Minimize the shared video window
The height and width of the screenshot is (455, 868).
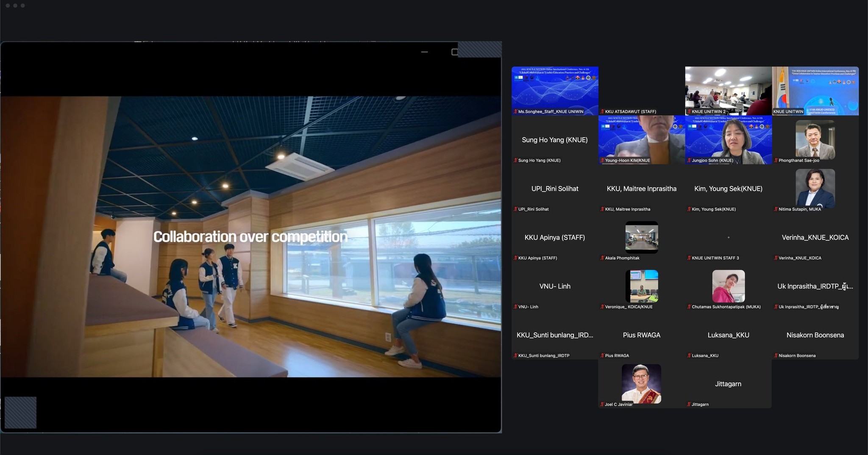pyautogui.click(x=424, y=52)
